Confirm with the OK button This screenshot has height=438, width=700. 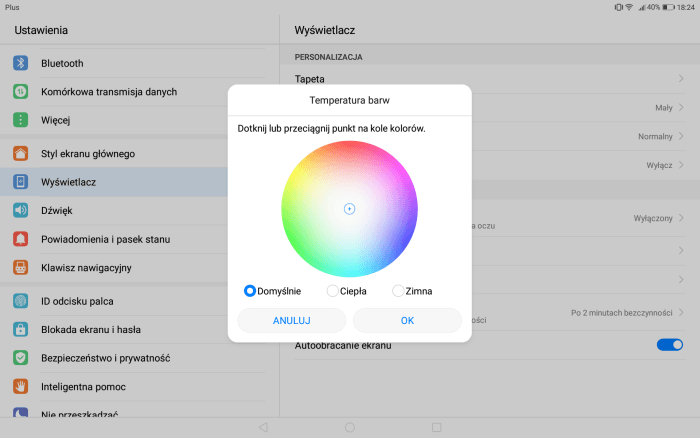tap(407, 320)
